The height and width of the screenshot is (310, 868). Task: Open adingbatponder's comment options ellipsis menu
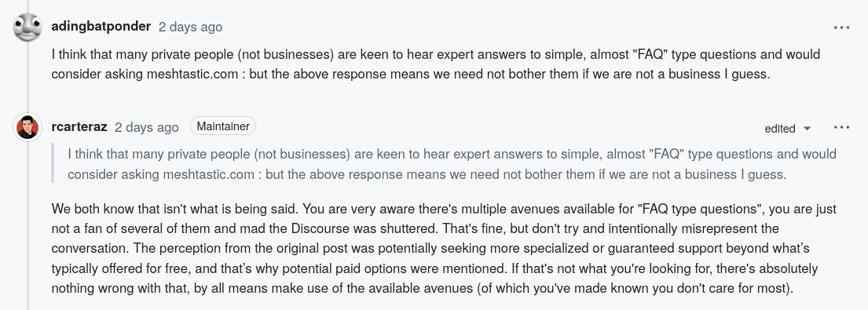[x=841, y=27]
